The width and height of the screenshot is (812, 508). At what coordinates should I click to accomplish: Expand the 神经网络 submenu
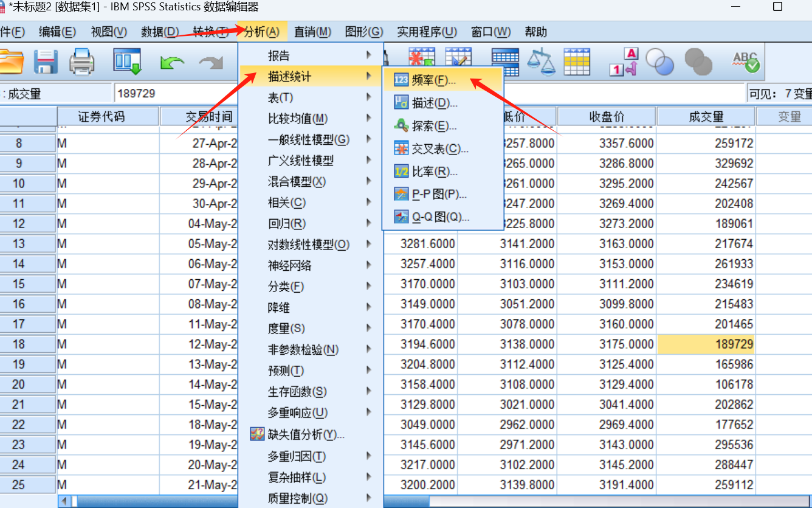pos(311,266)
